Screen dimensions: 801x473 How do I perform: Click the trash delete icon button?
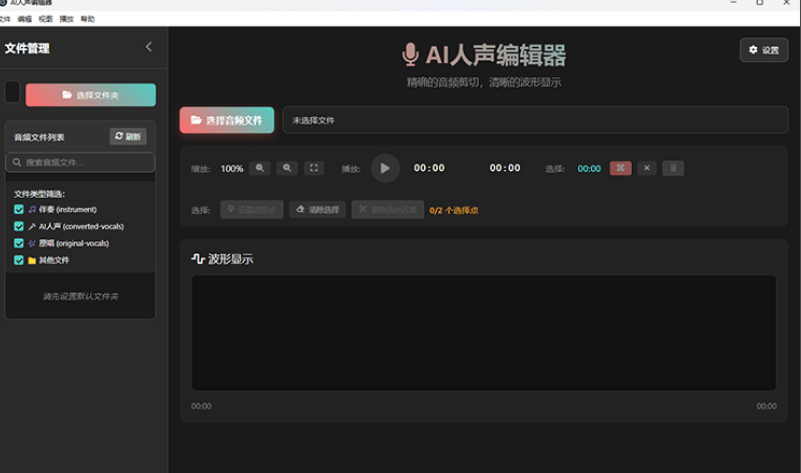click(673, 168)
